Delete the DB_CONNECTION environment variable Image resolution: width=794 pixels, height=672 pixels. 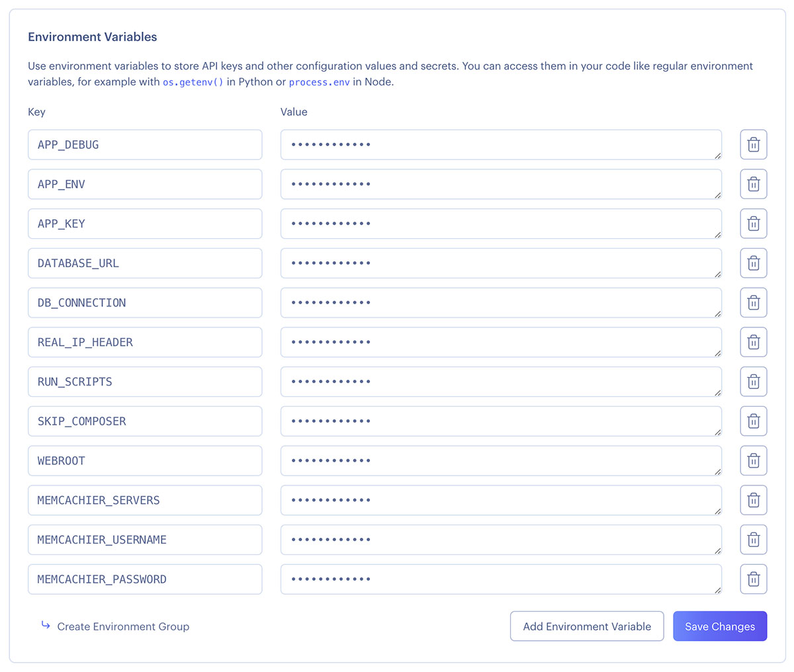click(753, 302)
